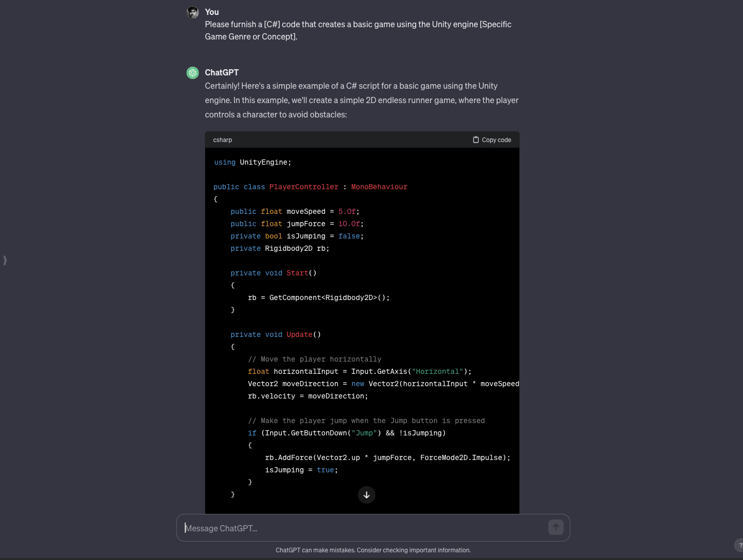Select the disclaimer text below the input box
The width and height of the screenshot is (743, 560).
click(x=373, y=550)
